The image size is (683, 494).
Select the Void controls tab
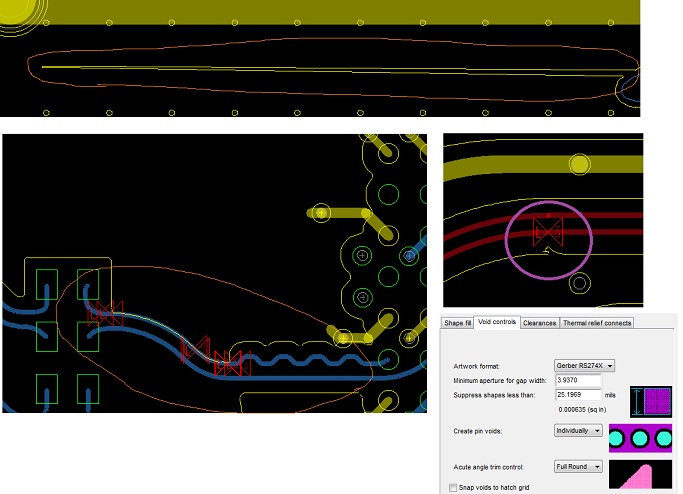pos(497,322)
